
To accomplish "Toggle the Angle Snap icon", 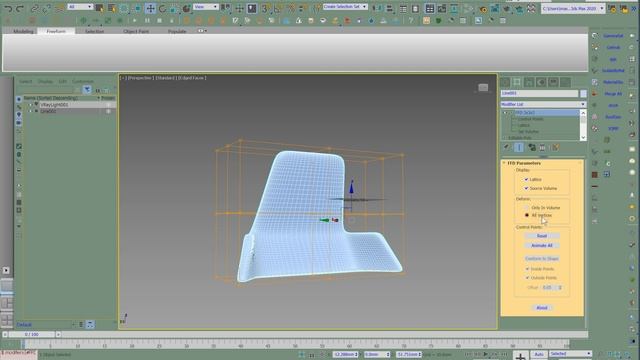I will [x=278, y=8].
